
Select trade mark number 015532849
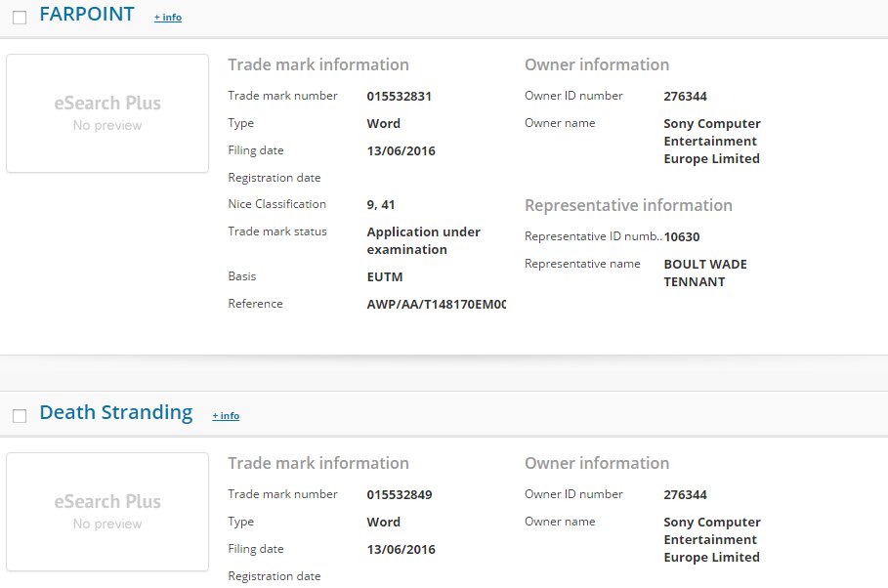(400, 494)
